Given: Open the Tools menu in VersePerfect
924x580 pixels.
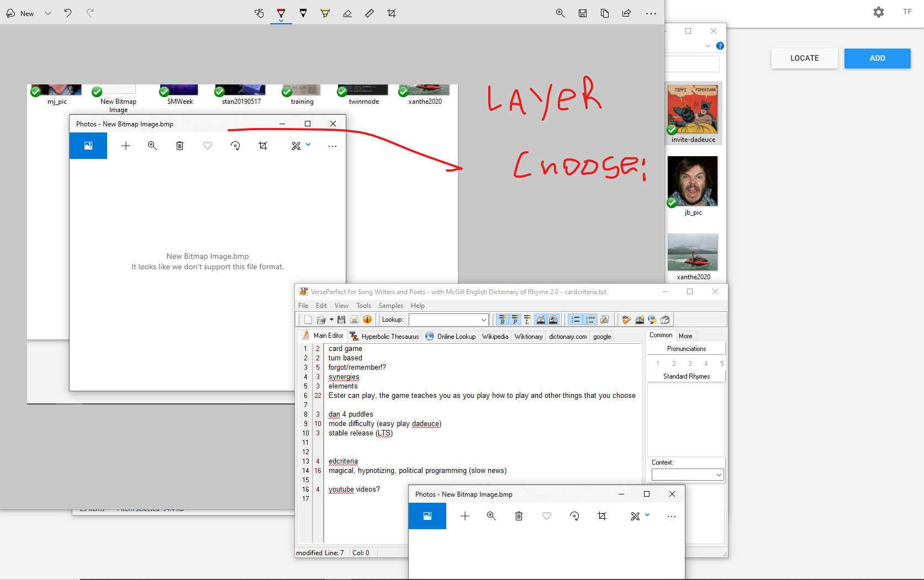Looking at the screenshot, I should click(363, 306).
